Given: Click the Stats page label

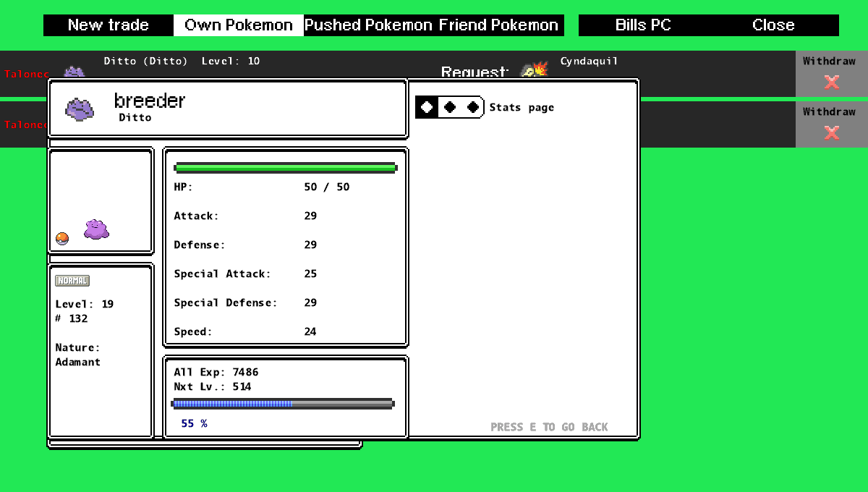Looking at the screenshot, I should point(522,108).
